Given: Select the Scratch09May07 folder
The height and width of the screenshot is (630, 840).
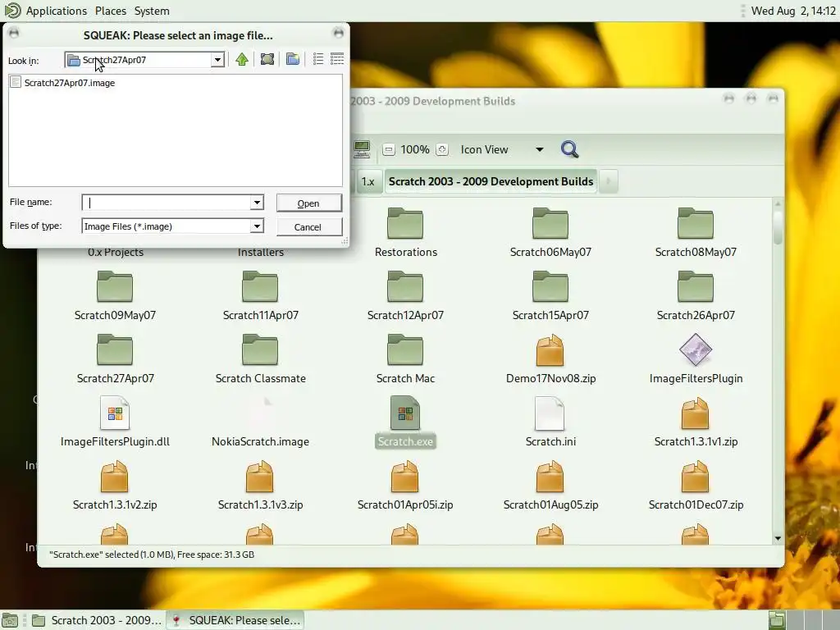Looking at the screenshot, I should coord(115,295).
